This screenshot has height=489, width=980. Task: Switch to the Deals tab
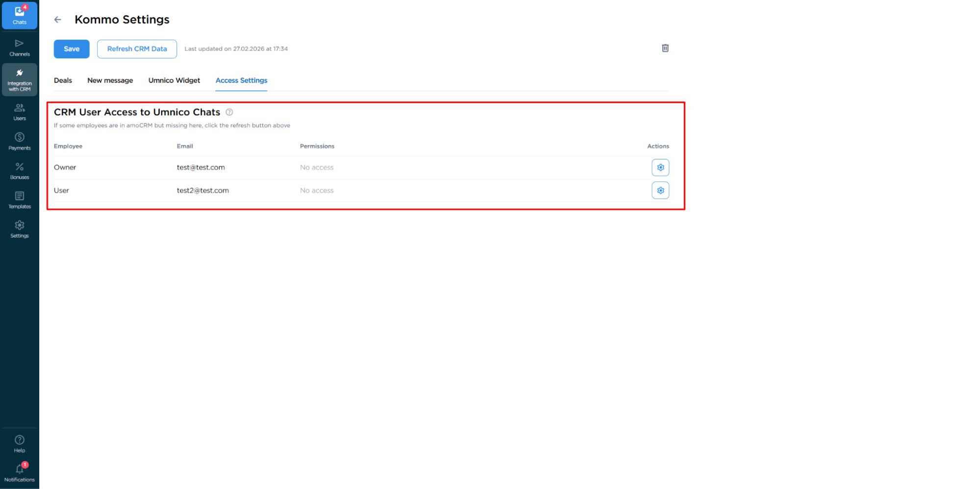(63, 80)
